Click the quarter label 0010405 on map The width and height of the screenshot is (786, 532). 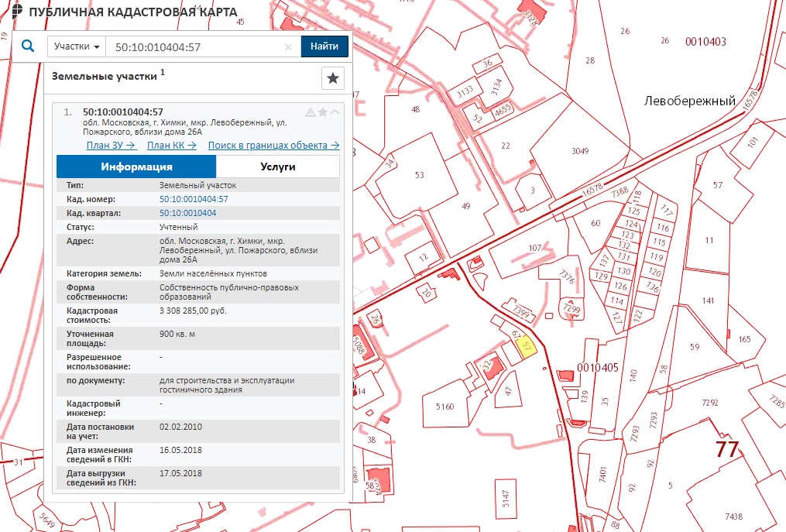click(x=598, y=368)
